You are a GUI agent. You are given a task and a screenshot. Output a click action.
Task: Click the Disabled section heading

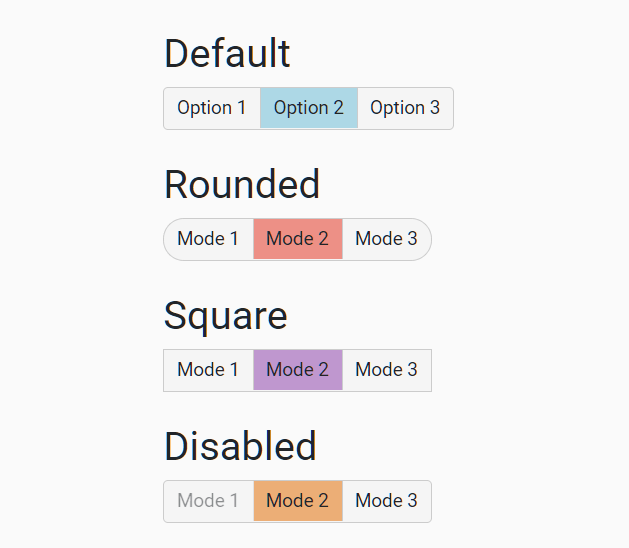click(240, 447)
